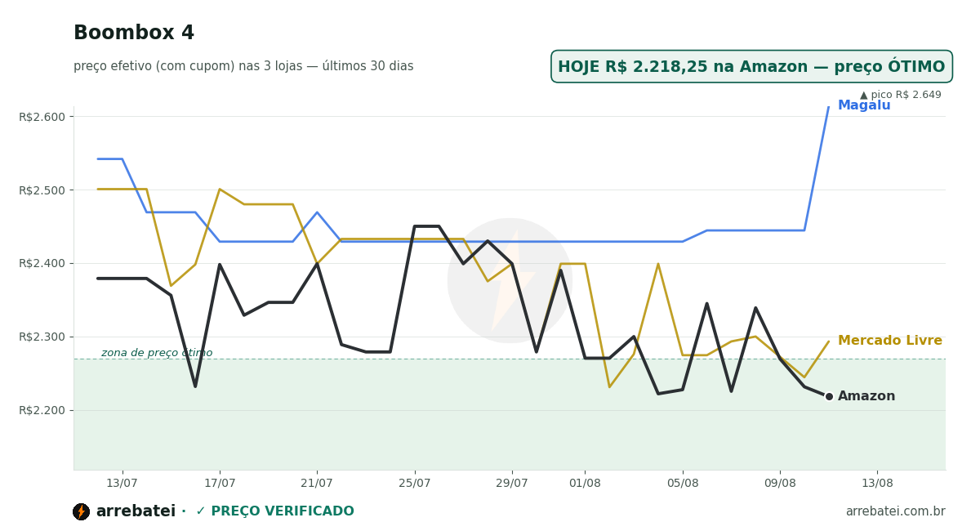980x531 pixels.
Task: Click the R$2.500 y-axis label
Action: tap(42, 190)
